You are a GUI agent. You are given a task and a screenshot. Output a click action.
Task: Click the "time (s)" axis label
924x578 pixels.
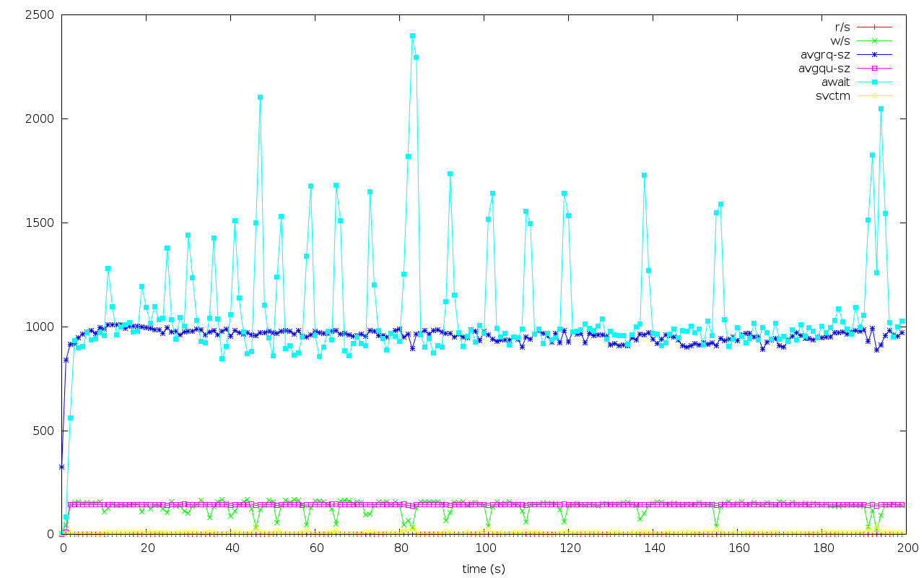click(484, 569)
